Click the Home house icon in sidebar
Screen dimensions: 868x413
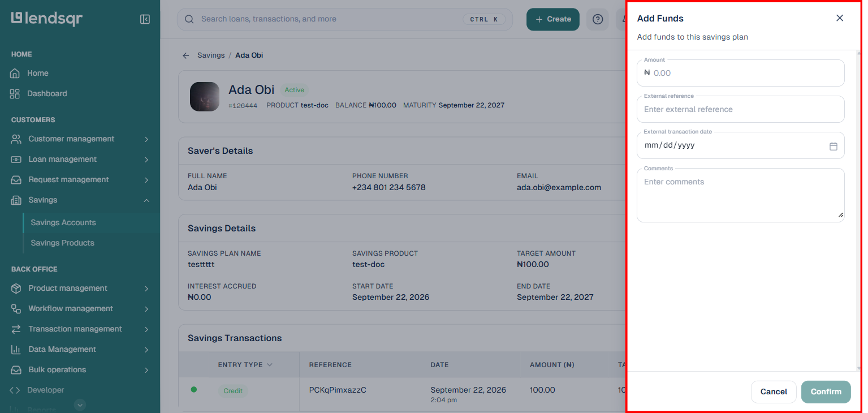(15, 73)
